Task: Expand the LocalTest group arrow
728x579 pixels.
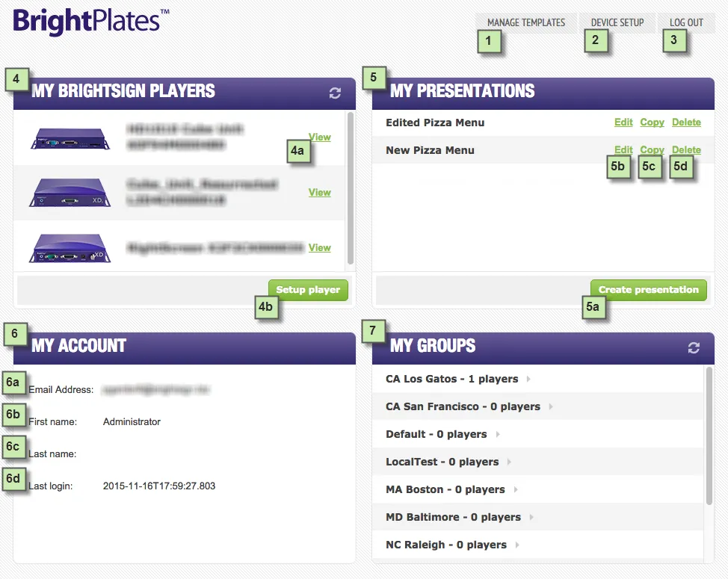Action: [509, 462]
